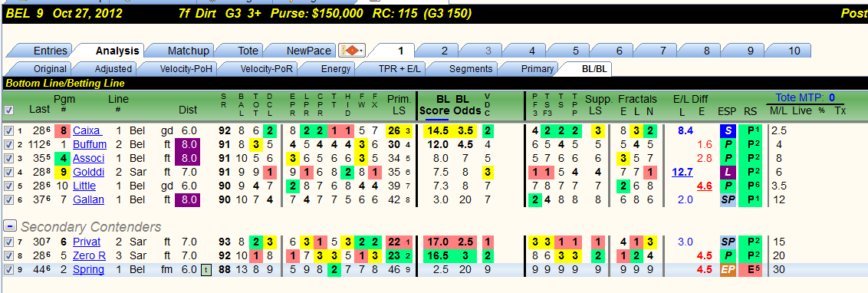
Task: Click the SP ESP badge in Privat row
Action: 728,242
